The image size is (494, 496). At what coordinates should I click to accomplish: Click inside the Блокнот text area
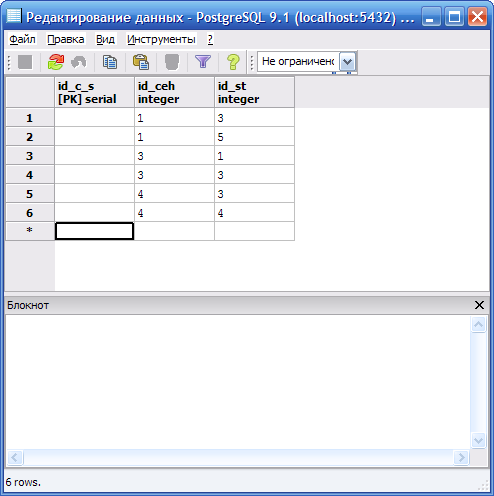(238, 382)
